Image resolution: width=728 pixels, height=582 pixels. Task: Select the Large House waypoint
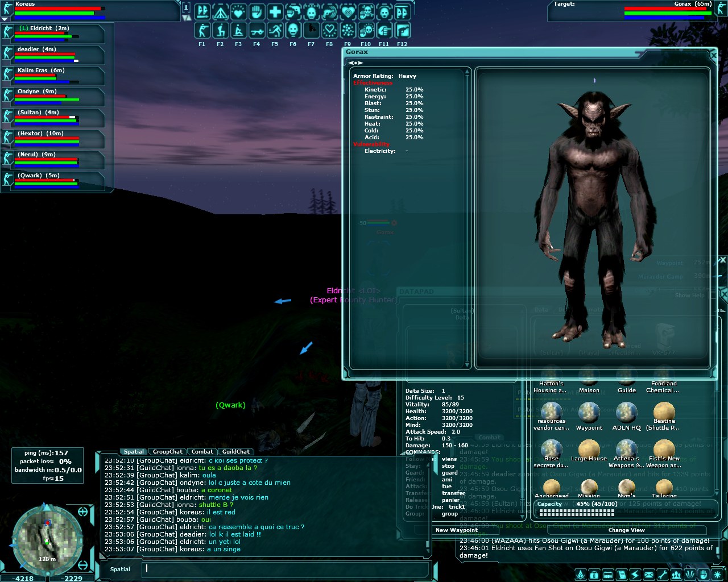pyautogui.click(x=589, y=450)
